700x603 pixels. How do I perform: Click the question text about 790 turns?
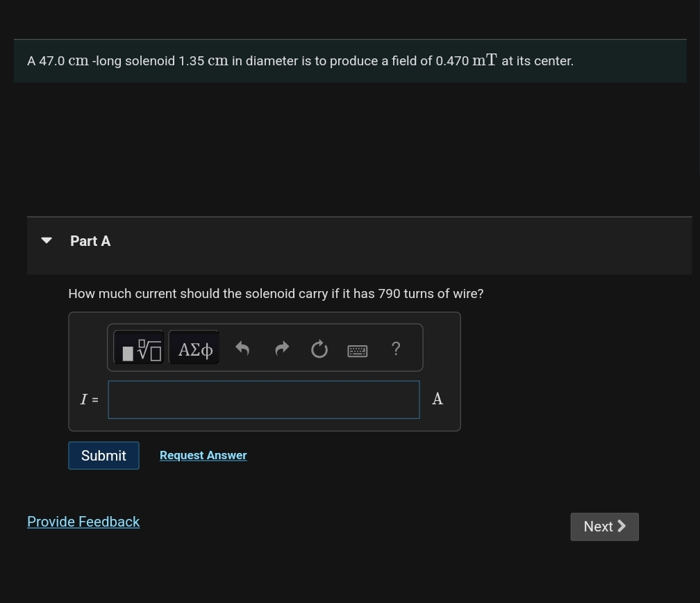[x=276, y=293]
